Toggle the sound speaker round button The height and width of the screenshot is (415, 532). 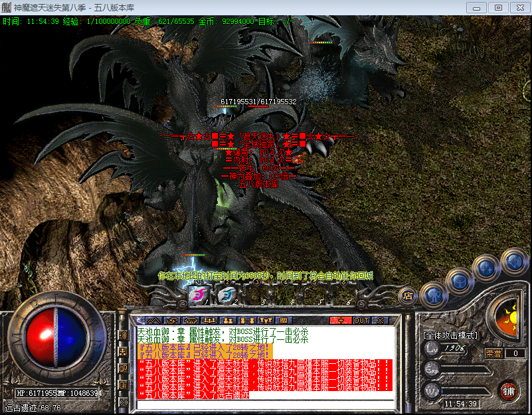pyautogui.click(x=514, y=261)
